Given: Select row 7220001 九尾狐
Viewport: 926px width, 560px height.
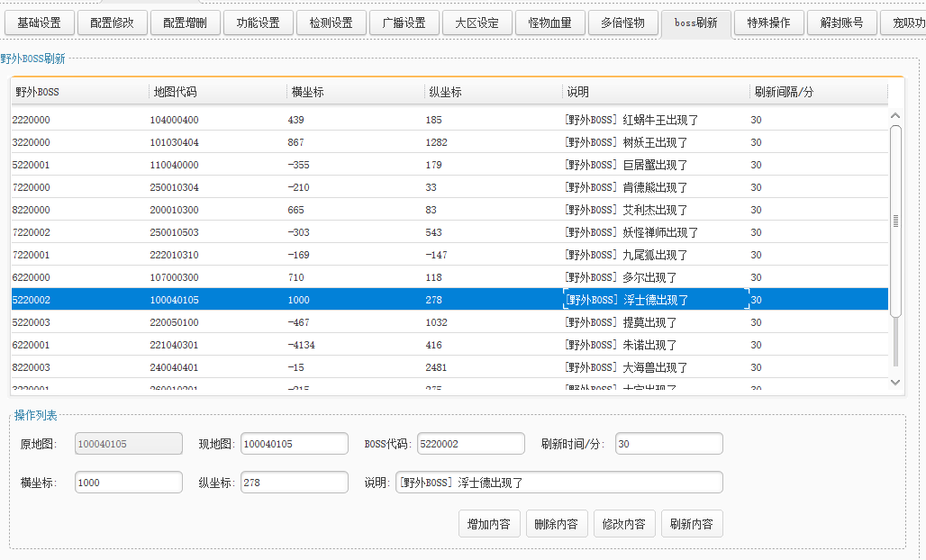Looking at the screenshot, I should coord(449,254).
